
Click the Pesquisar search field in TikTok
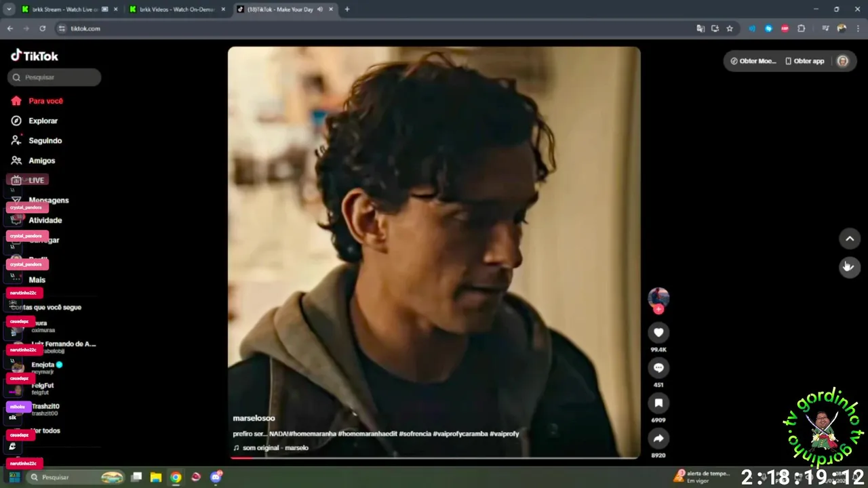(54, 77)
